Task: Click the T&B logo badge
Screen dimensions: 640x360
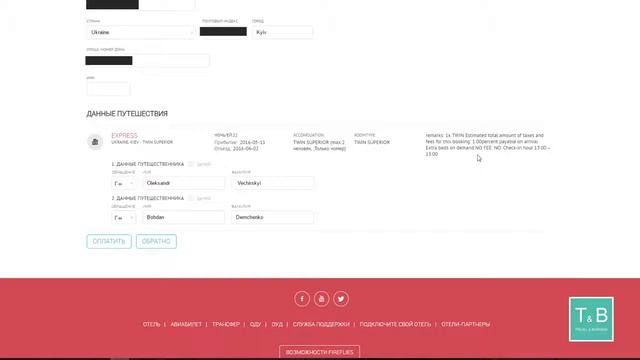Action: (591, 319)
